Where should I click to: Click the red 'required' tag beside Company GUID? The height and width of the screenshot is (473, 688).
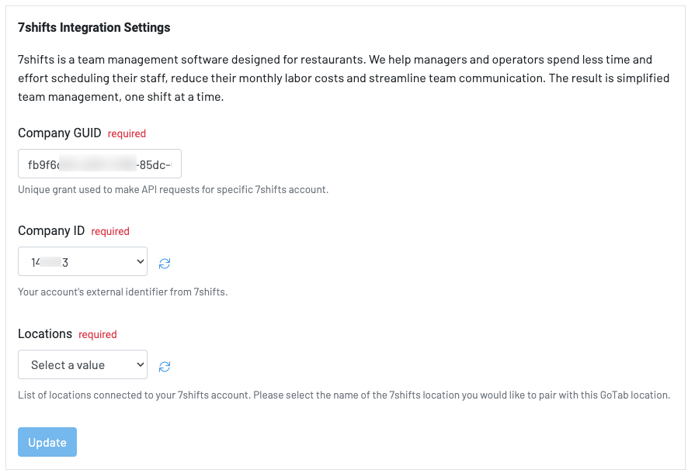127,134
